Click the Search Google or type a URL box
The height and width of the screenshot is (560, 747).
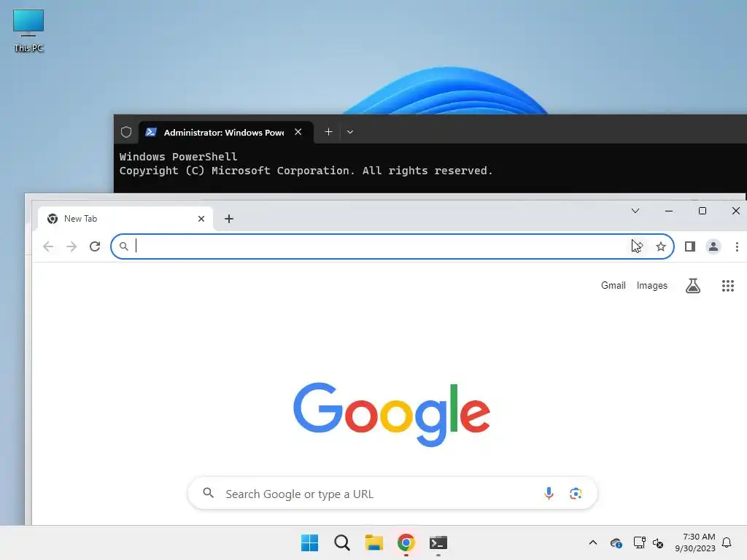[392, 494]
